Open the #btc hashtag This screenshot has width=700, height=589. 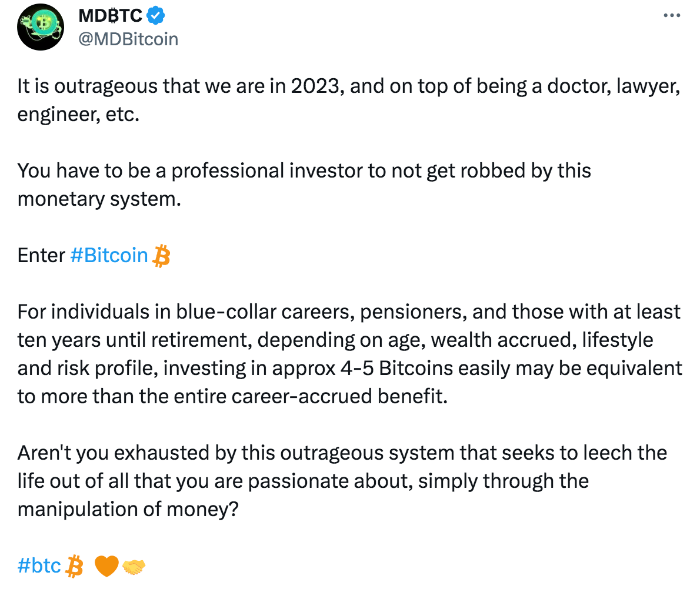pos(39,565)
